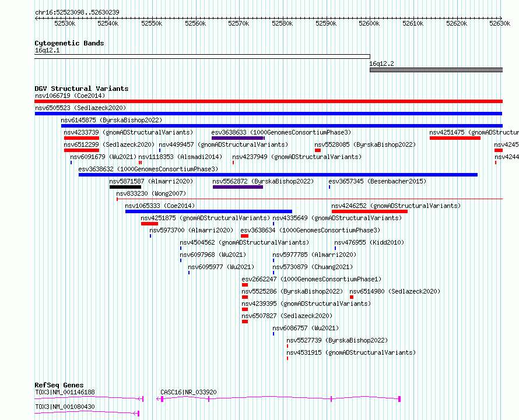Screen dimensions: 519x420
Task: Select the black nsv5871587 (Almarri2020) bar
Action: pos(125,187)
